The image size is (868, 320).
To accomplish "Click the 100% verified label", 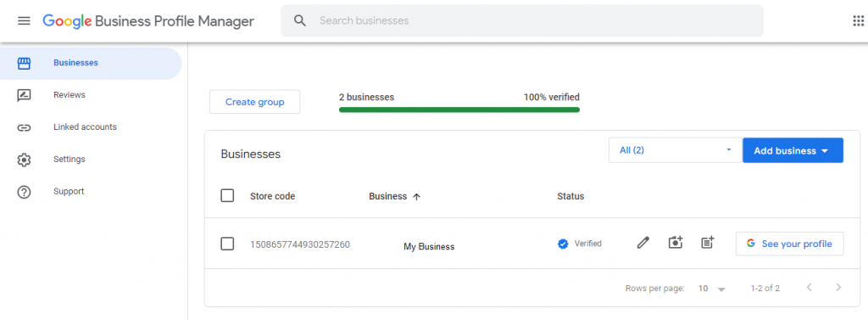I will (x=551, y=97).
